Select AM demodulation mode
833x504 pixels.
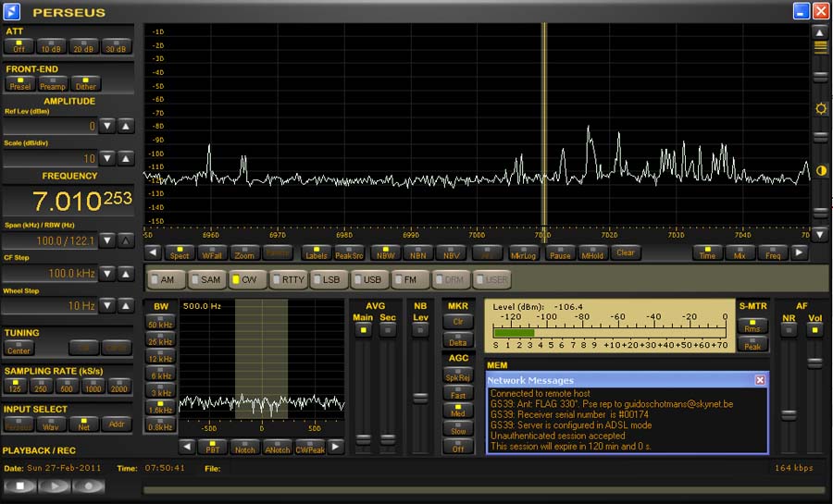click(167, 279)
